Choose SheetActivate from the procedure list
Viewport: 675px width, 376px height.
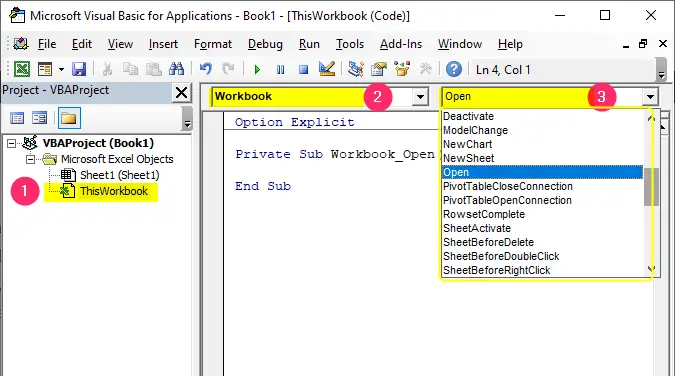(542, 228)
